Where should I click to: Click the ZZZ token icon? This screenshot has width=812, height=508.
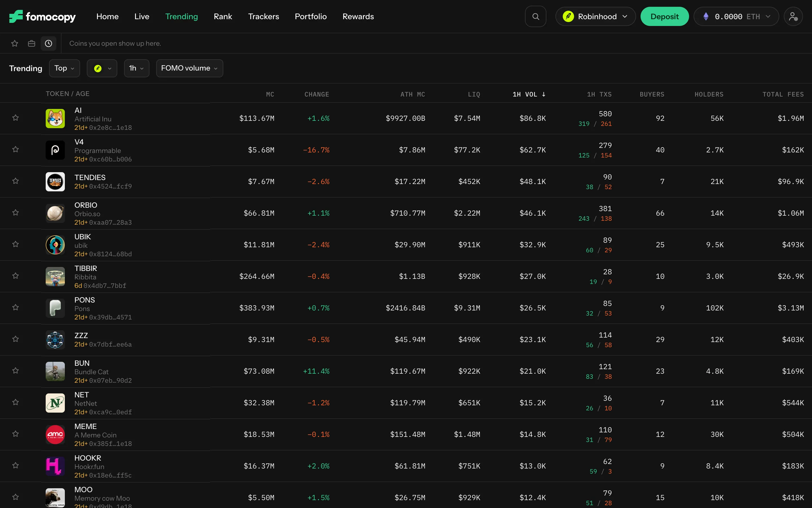pos(55,339)
